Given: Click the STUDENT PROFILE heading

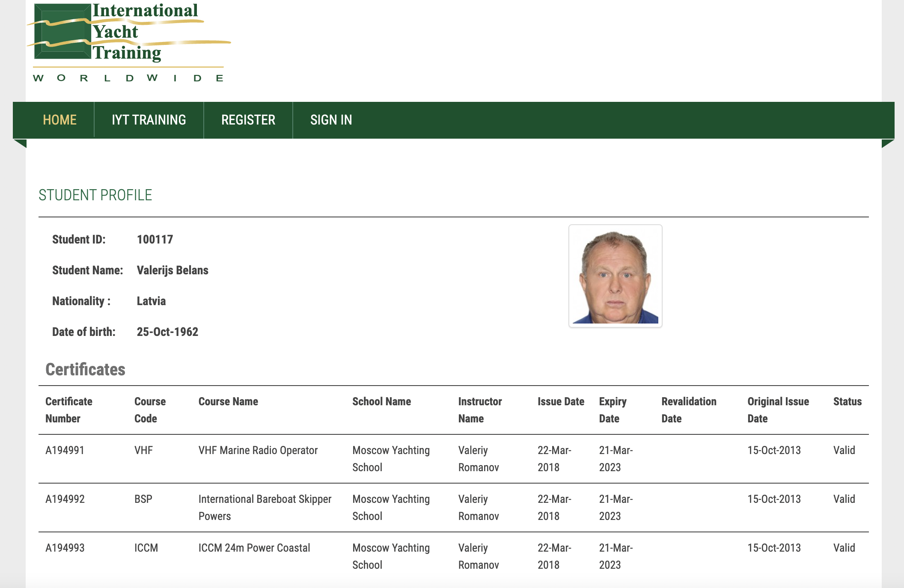Looking at the screenshot, I should click(95, 195).
